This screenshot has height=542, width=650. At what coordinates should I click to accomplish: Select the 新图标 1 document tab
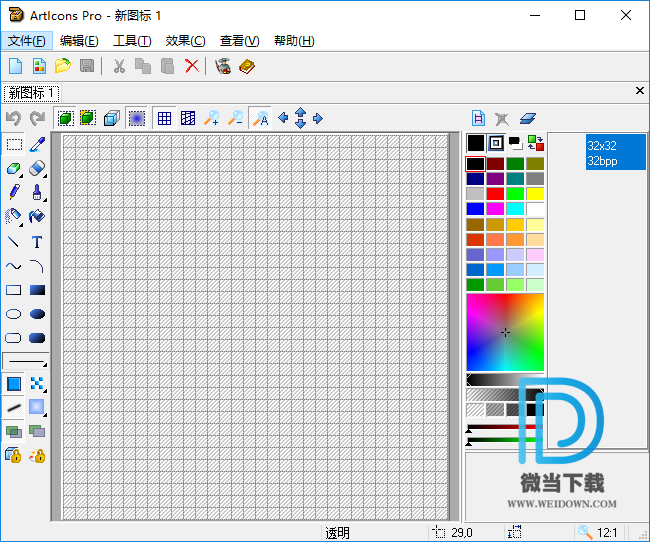point(31,93)
